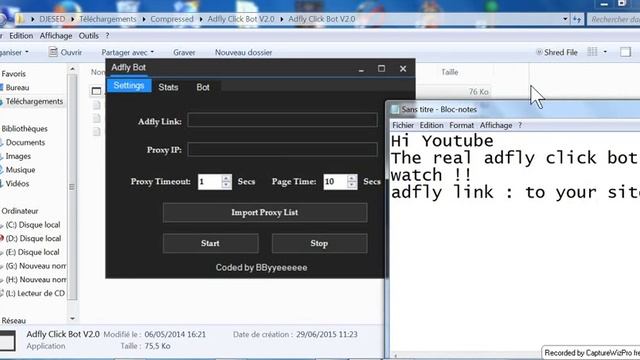
Task: Open Images library
Action: (x=18, y=156)
